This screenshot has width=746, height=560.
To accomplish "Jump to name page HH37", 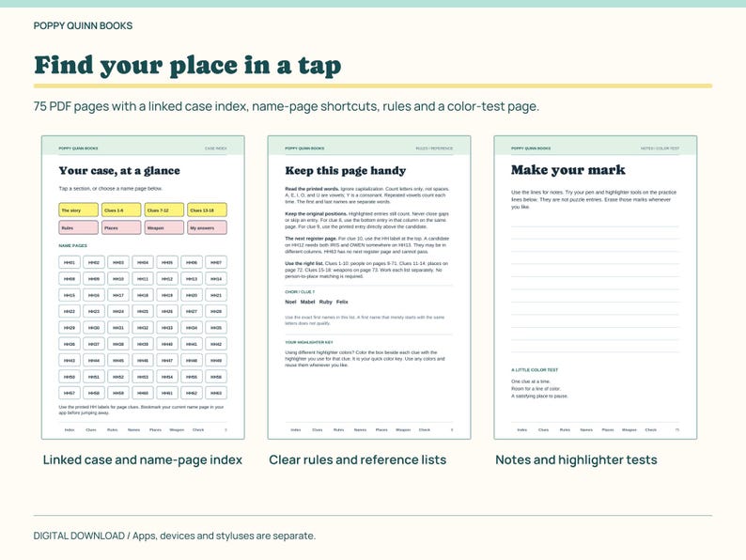I will click(x=94, y=344).
